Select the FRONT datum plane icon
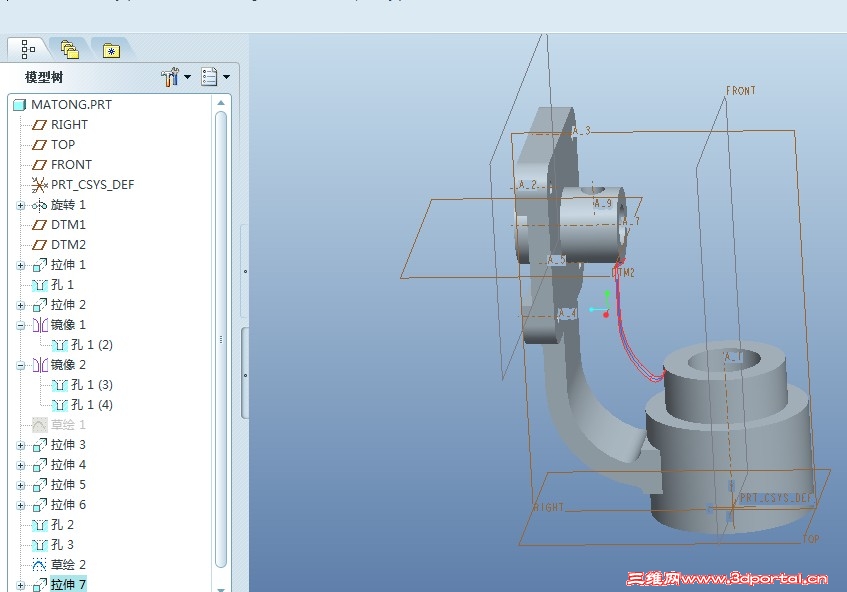847x592 pixels. click(x=39, y=165)
